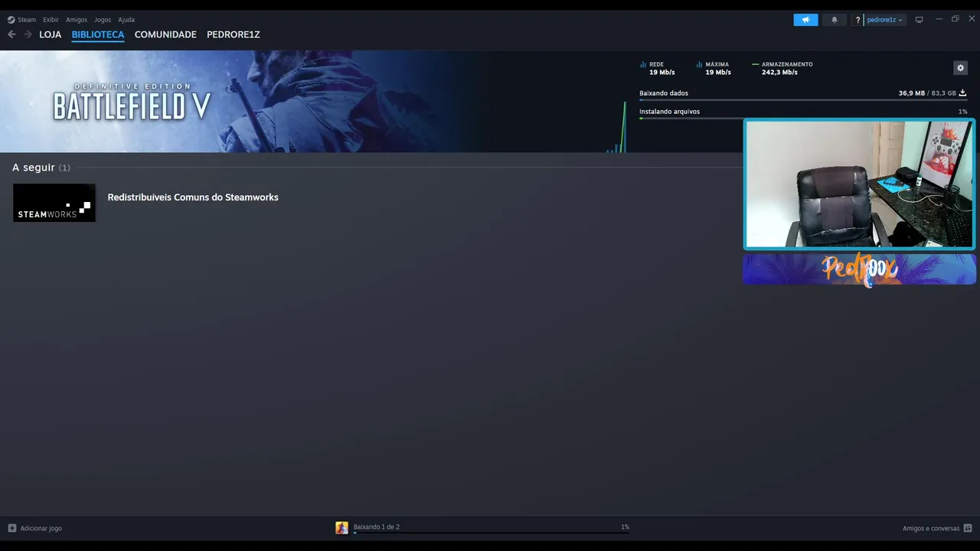Switch to the BIBLIOTECA tab
Image resolution: width=980 pixels, height=551 pixels.
tap(98, 34)
